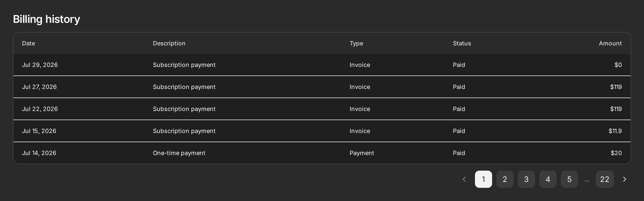Click the $119 amount in Jul 22 row
The image size is (644, 201).
pos(616,109)
